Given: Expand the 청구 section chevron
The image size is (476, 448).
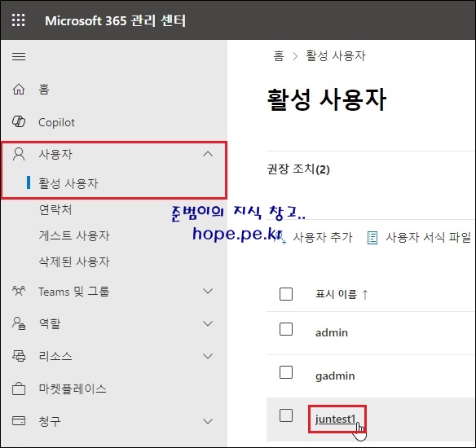Looking at the screenshot, I should [208, 421].
